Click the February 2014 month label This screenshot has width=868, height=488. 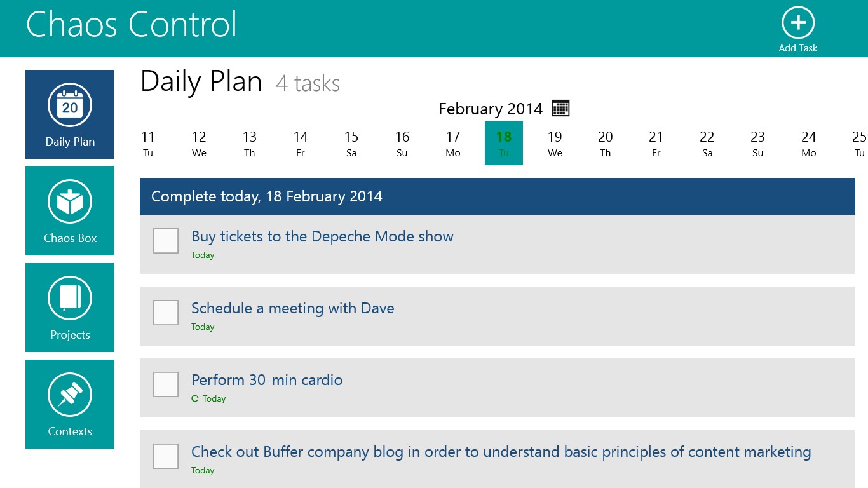[x=490, y=109]
